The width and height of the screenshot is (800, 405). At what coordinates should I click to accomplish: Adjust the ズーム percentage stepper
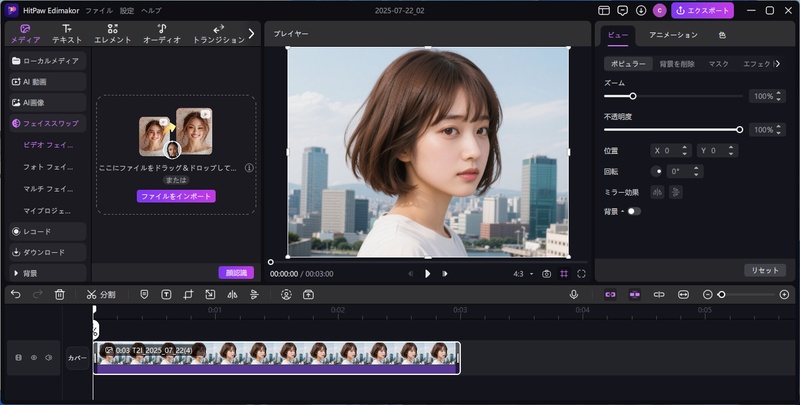pos(779,96)
